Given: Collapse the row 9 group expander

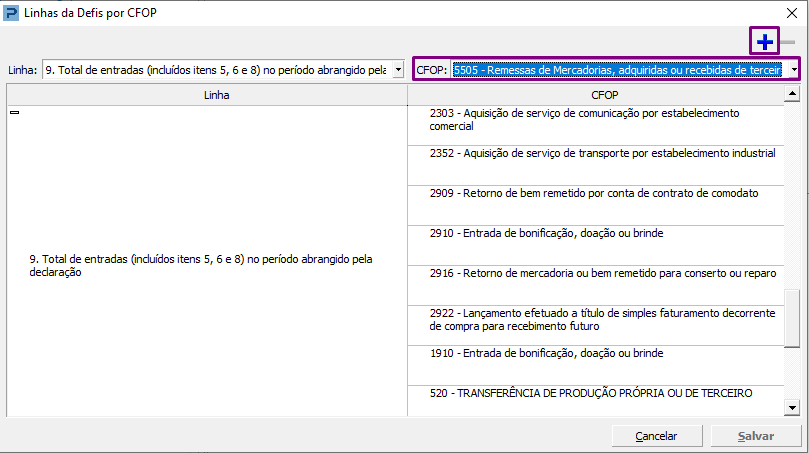Looking at the screenshot, I should 14,112.
